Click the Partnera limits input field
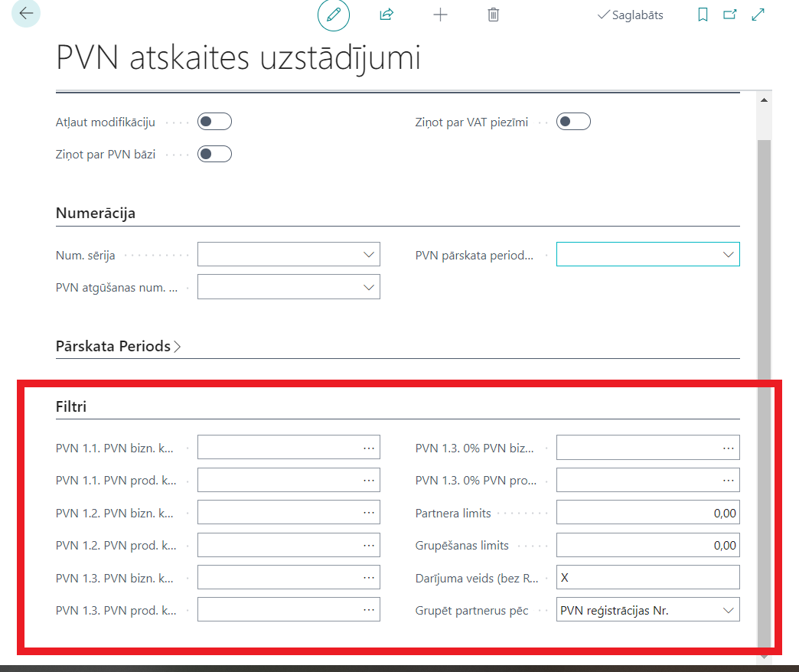 647,513
